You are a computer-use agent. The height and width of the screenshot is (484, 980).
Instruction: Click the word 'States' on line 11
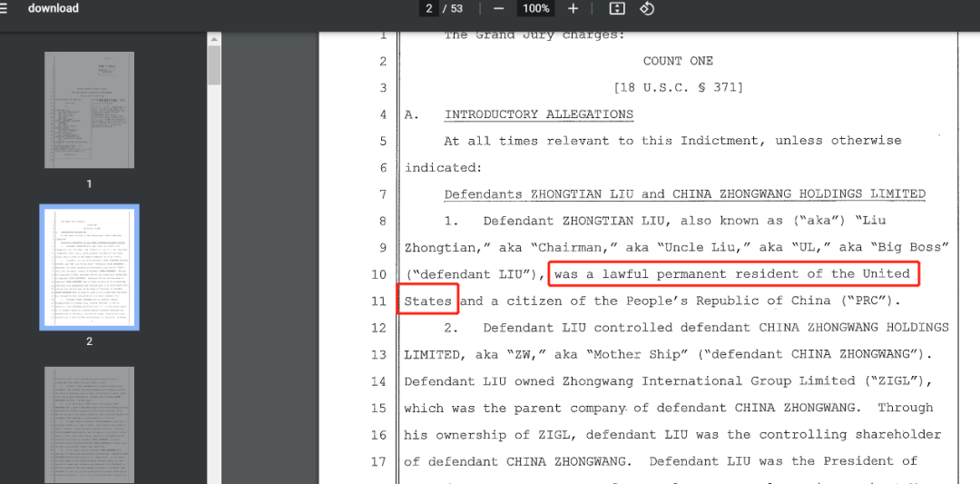click(428, 301)
